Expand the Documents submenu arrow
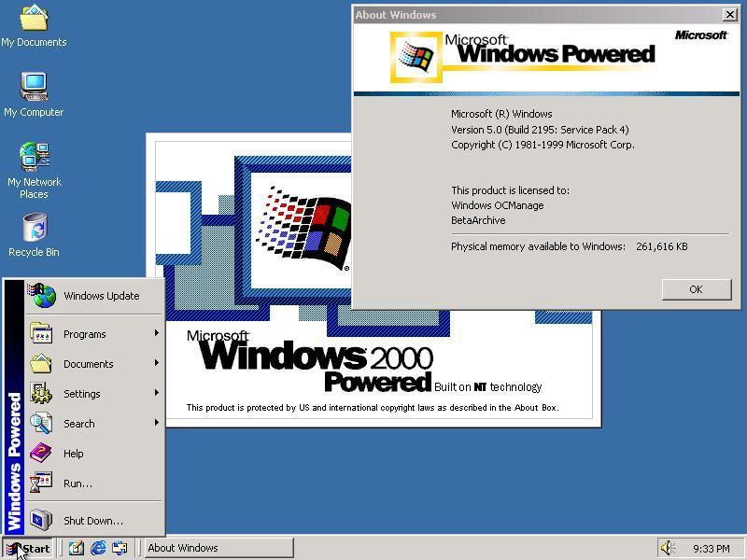747x560 pixels. [156, 363]
